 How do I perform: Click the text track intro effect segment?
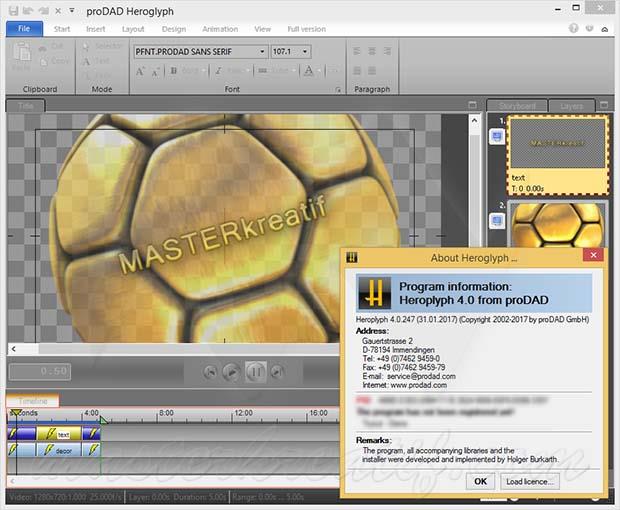21,434
